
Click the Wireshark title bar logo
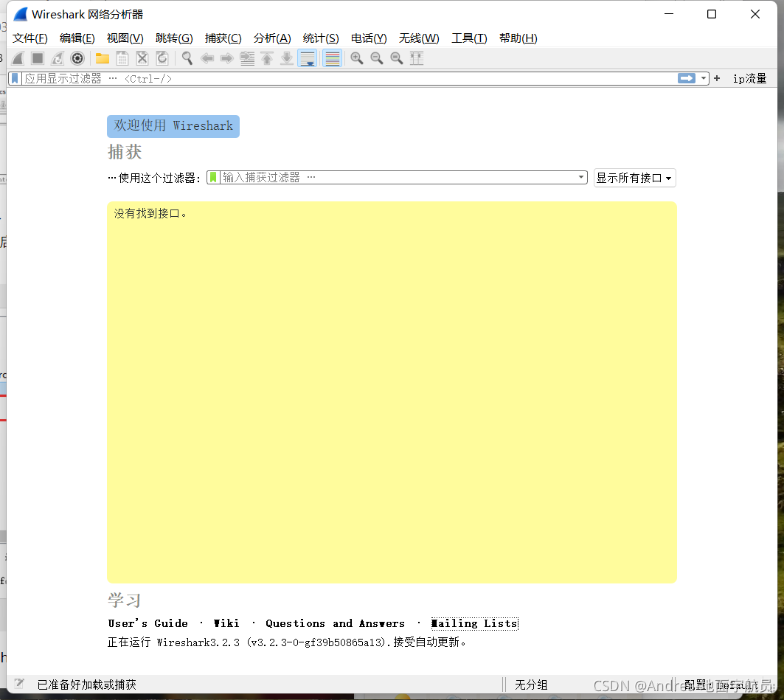pyautogui.click(x=20, y=14)
